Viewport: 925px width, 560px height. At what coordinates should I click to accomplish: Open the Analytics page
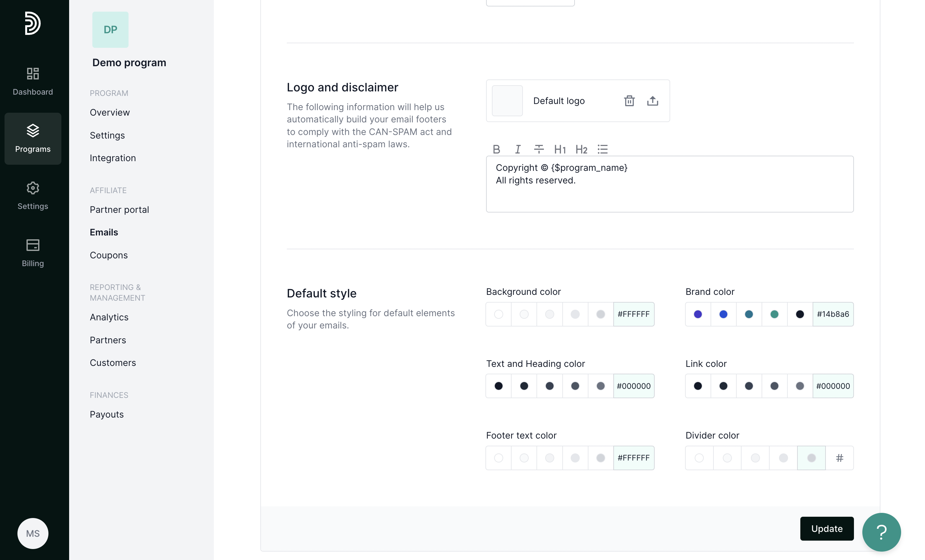click(x=109, y=317)
